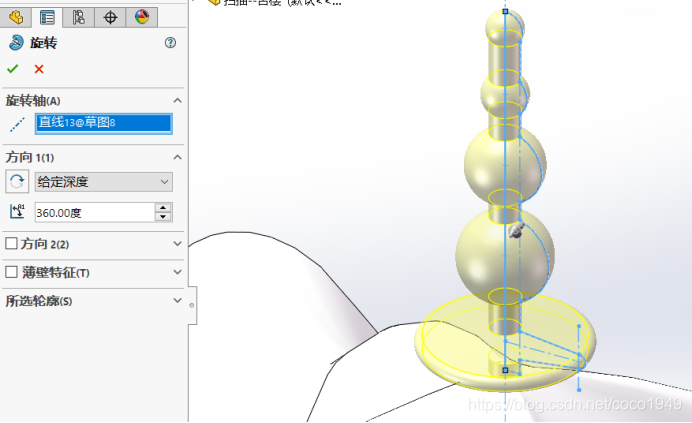Click the dashed axis line icon

coord(17,125)
